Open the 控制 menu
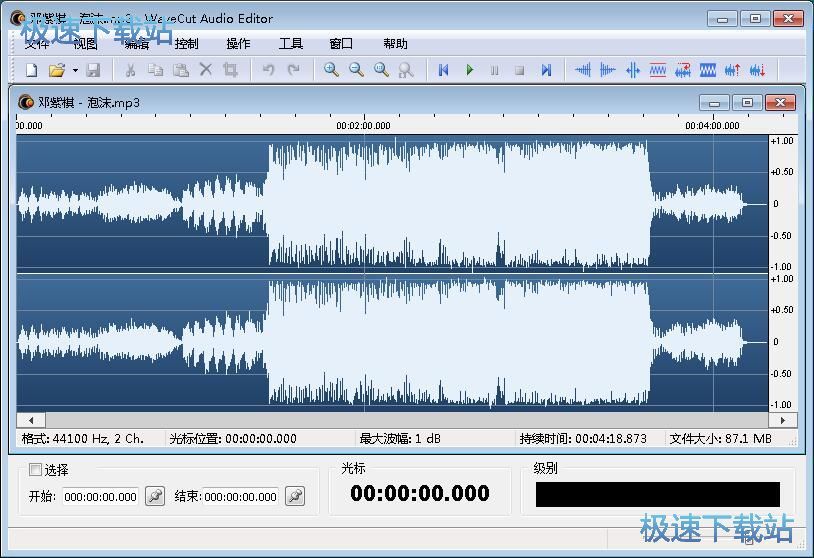The image size is (814, 558). pos(186,44)
